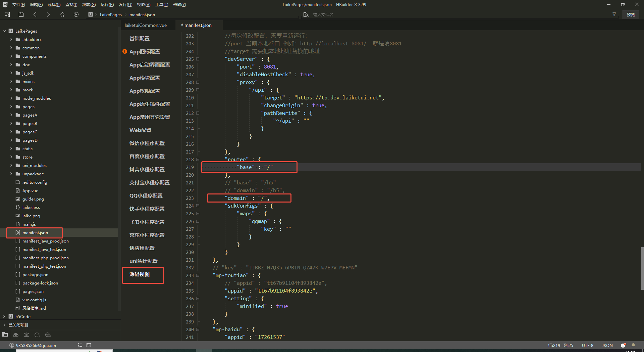644x352 pixels.
Task: Click the bookmark star icon
Action: [62, 14]
